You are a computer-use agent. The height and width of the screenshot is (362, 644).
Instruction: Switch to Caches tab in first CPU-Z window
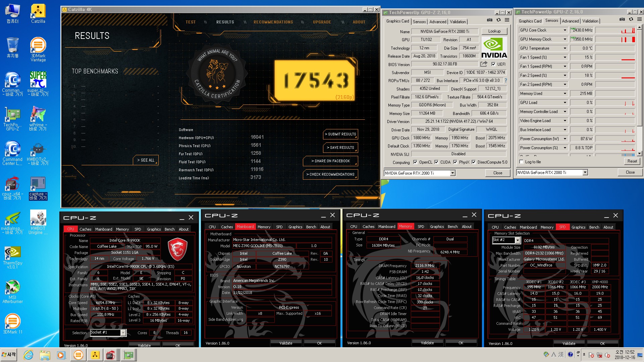[x=85, y=229]
